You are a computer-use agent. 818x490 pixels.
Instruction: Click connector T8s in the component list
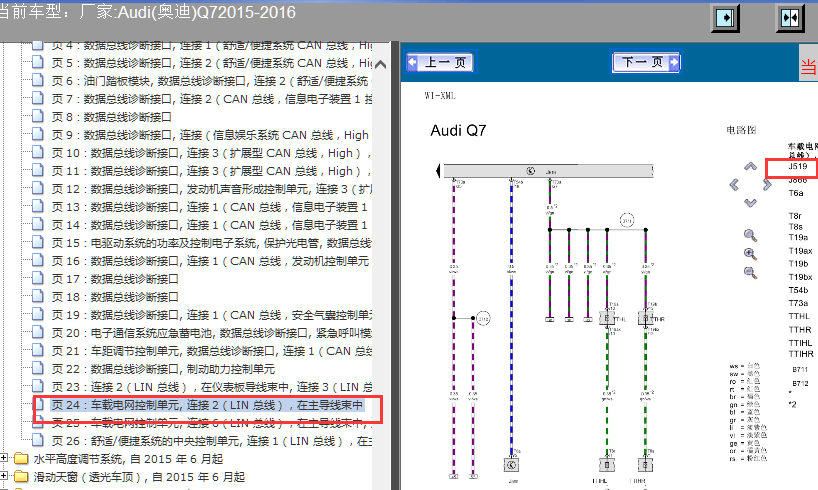tap(796, 226)
